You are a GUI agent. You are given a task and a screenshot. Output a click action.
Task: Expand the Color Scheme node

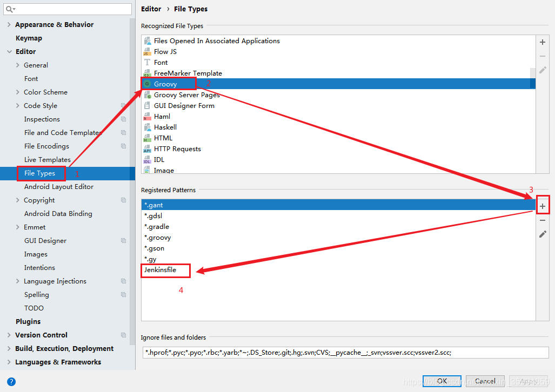click(18, 92)
